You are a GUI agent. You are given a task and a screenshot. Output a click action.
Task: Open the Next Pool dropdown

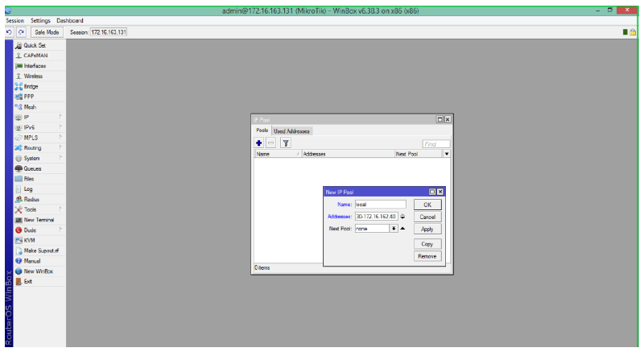coord(394,229)
